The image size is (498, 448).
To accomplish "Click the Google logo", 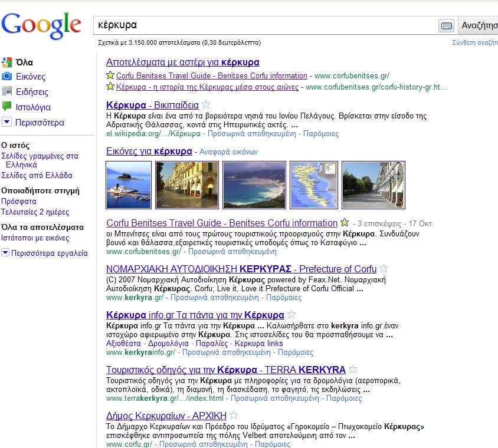I will tap(41, 26).
